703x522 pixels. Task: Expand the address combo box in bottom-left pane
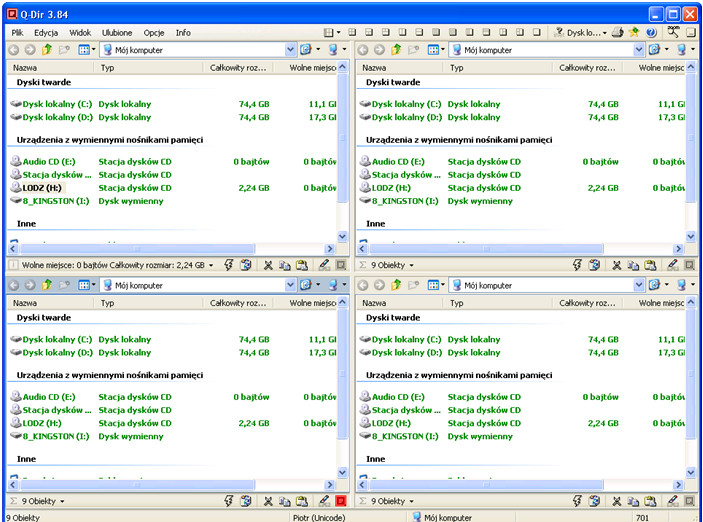(x=291, y=285)
